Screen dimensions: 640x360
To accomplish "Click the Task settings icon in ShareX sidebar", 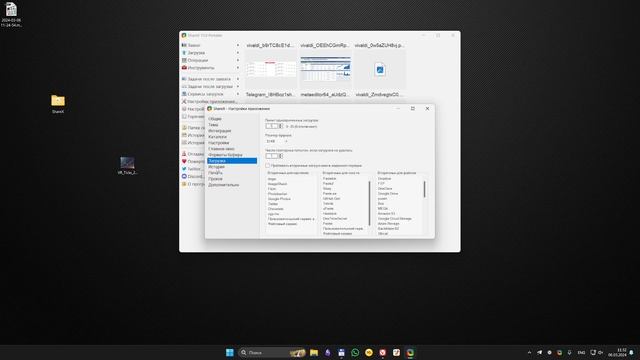I will click(184, 109).
